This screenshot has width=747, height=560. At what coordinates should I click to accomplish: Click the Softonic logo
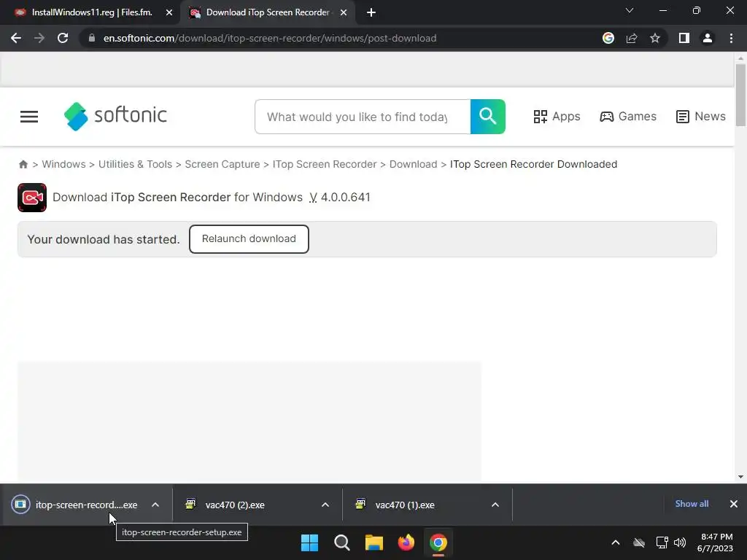[x=115, y=116]
